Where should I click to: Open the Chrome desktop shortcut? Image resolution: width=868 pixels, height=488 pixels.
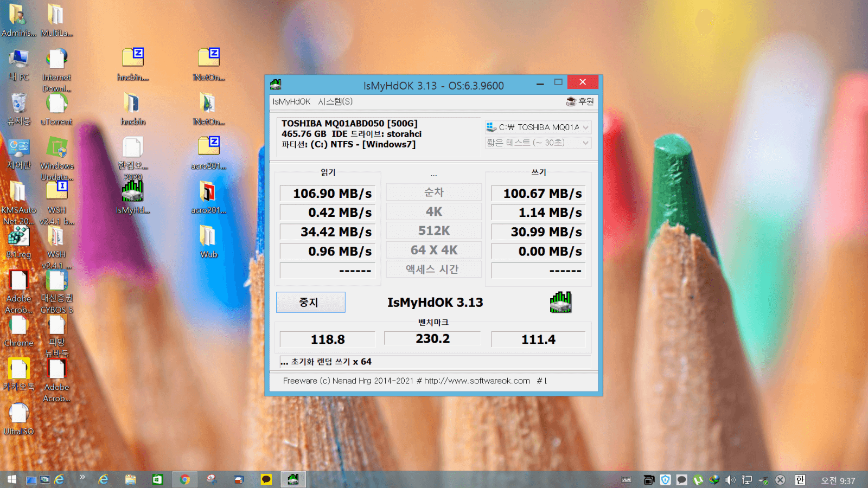pos(19,331)
